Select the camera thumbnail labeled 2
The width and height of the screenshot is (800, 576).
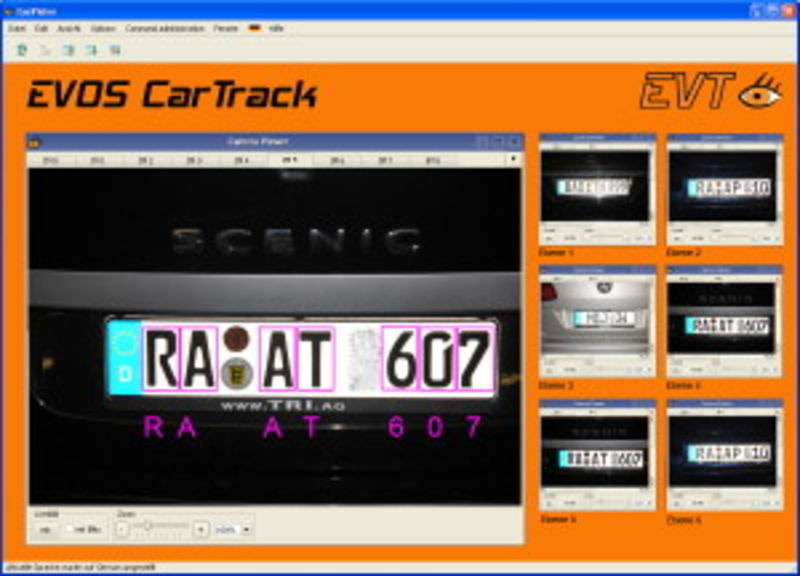(724, 190)
